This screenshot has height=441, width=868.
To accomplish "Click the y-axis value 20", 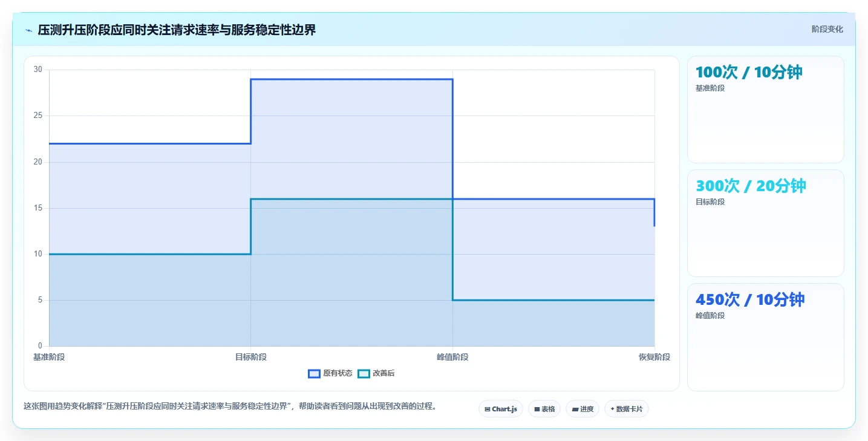I will click(38, 162).
